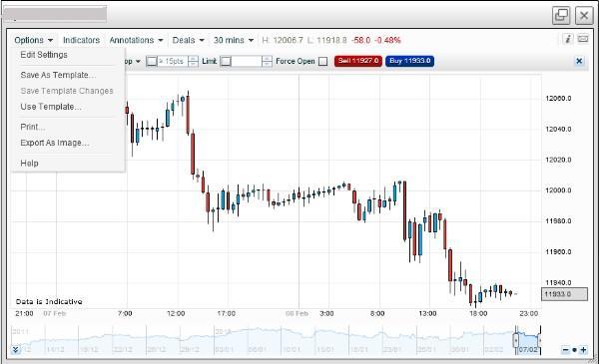Image resolution: width=599 pixels, height=364 pixels.
Task: Close the chart window
Action: pyautogui.click(x=584, y=15)
